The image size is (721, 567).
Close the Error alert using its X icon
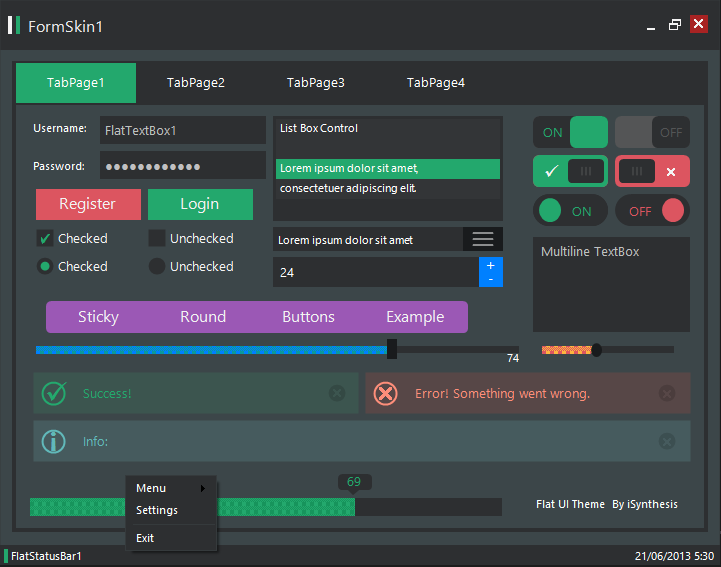pyautogui.click(x=667, y=393)
